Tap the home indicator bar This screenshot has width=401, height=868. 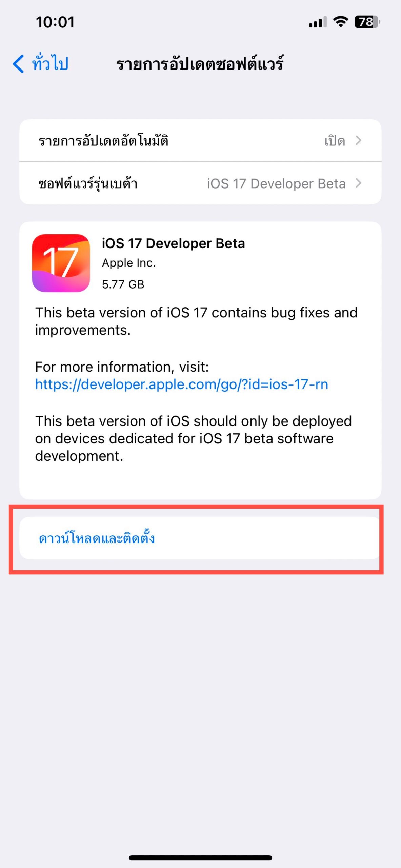click(200, 857)
